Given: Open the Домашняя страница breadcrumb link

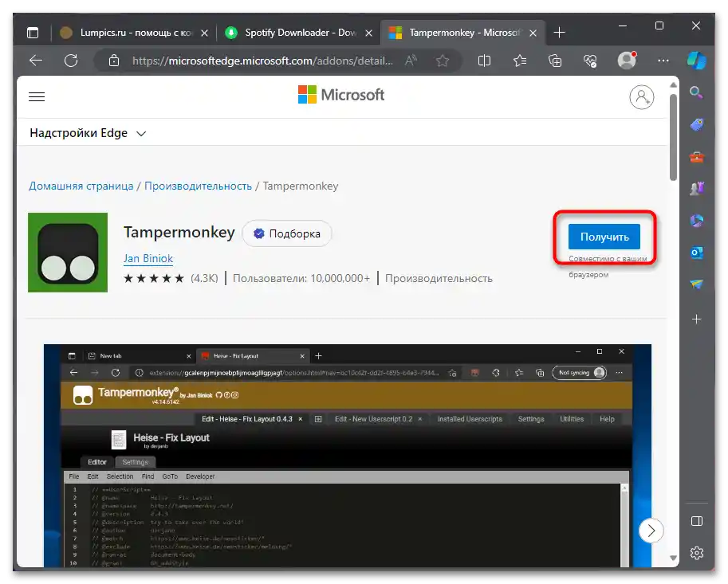Looking at the screenshot, I should pyautogui.click(x=81, y=186).
